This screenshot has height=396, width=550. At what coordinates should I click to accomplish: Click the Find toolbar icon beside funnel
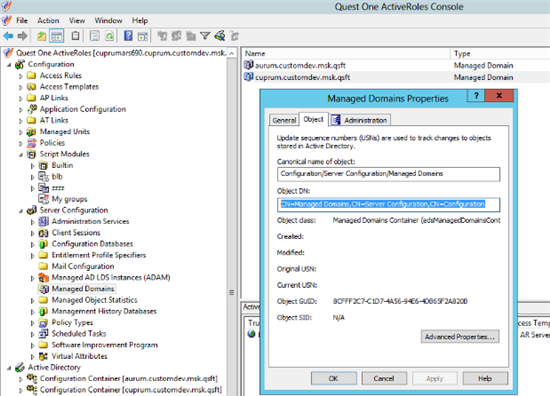coord(220,36)
